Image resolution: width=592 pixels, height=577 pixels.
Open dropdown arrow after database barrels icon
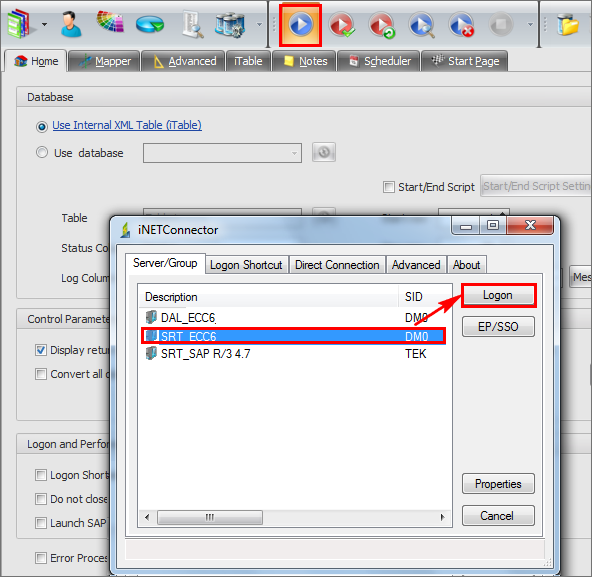point(259,25)
